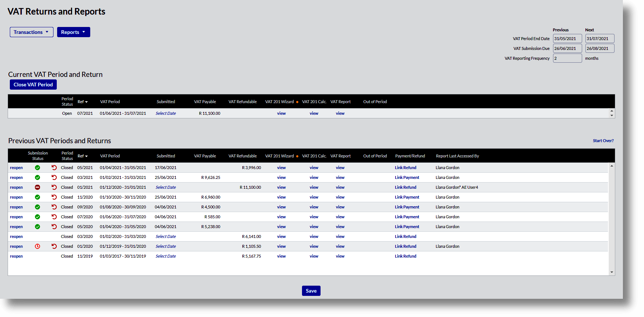
Task: View VAT 201 Wizard for 11/2019
Action: (x=282, y=256)
